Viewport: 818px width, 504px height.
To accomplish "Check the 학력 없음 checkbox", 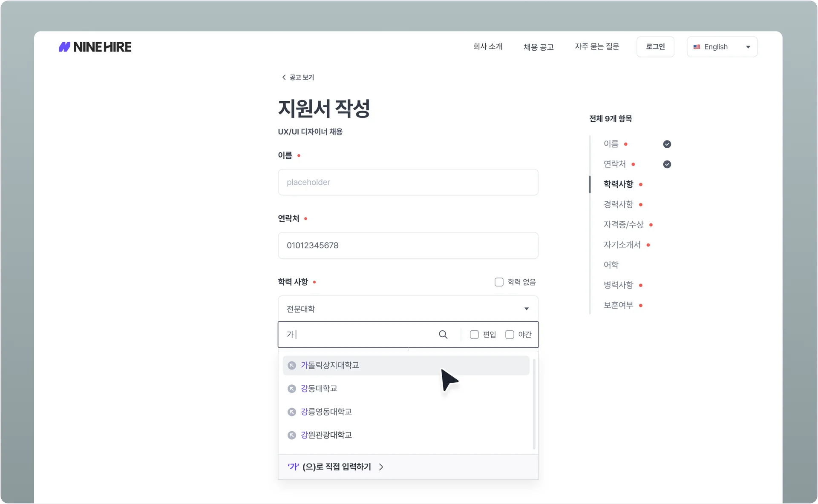I will [x=499, y=282].
